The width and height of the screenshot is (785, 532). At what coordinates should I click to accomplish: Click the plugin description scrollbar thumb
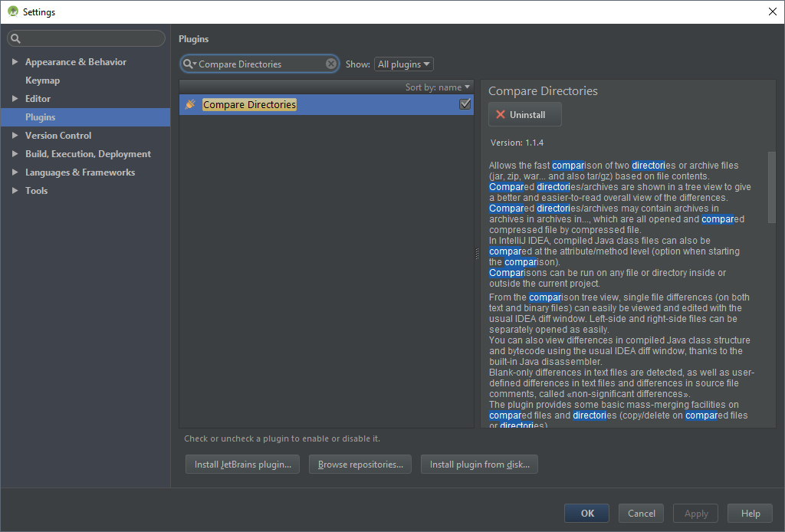coord(771,188)
